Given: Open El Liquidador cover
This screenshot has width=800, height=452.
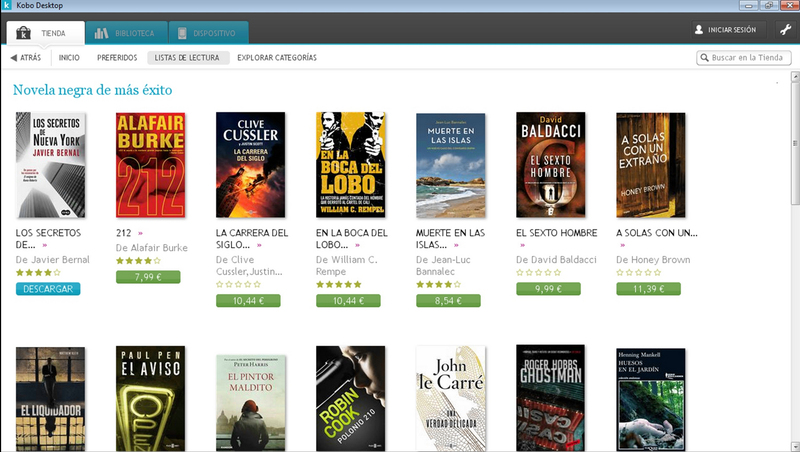Looking at the screenshot, I should [51, 399].
